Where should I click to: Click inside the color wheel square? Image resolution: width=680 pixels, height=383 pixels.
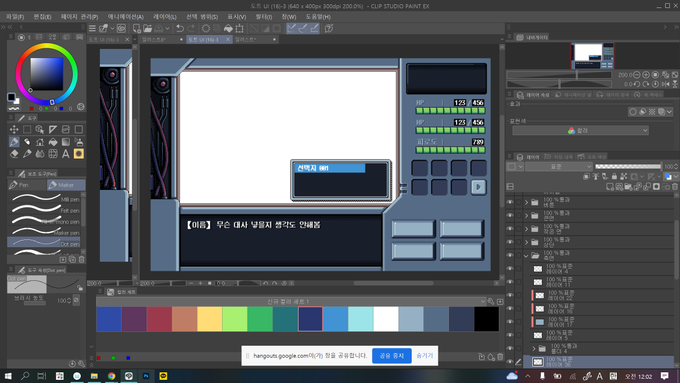[x=46, y=74]
